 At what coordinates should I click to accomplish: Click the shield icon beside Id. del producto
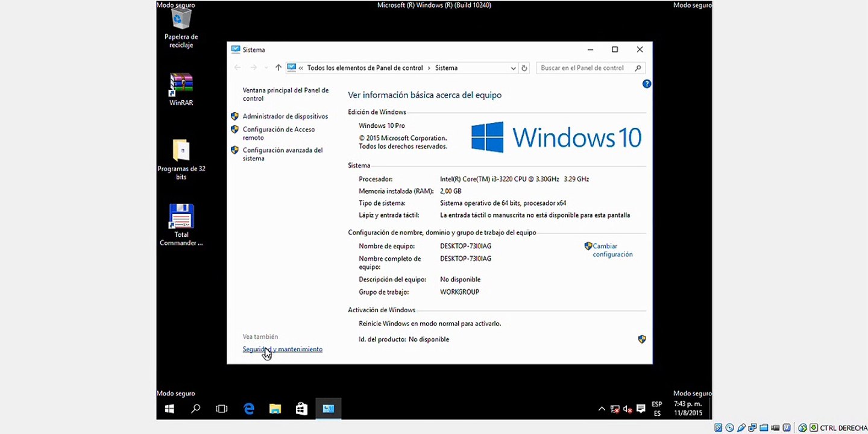pyautogui.click(x=642, y=339)
